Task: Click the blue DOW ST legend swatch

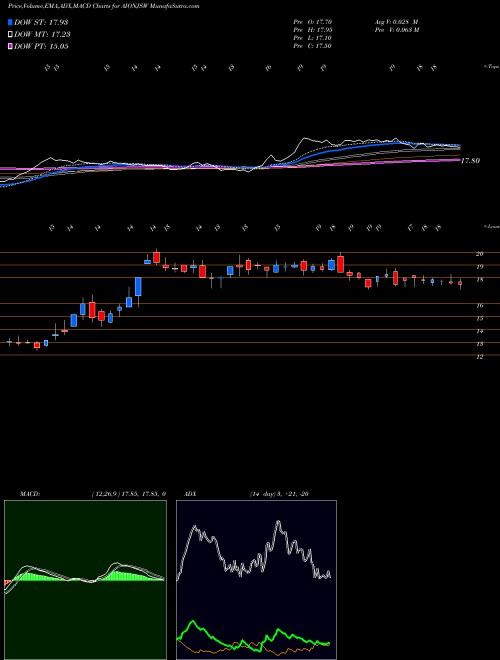Action: [10, 22]
